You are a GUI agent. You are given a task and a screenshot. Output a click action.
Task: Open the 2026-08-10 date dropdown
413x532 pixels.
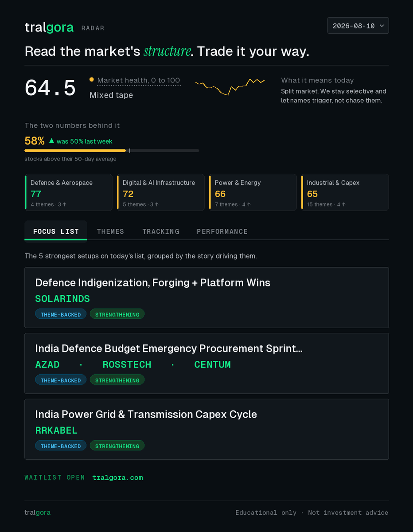tap(358, 26)
